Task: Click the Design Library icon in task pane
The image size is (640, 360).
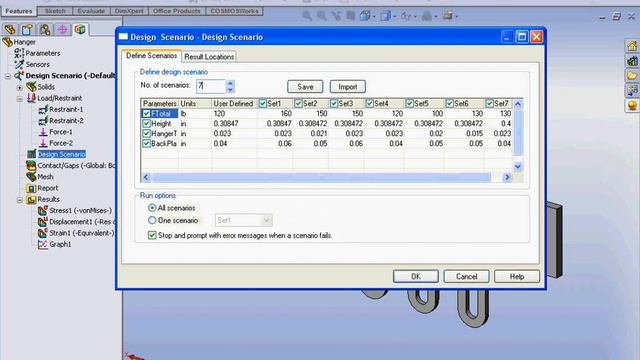Action: (x=632, y=61)
